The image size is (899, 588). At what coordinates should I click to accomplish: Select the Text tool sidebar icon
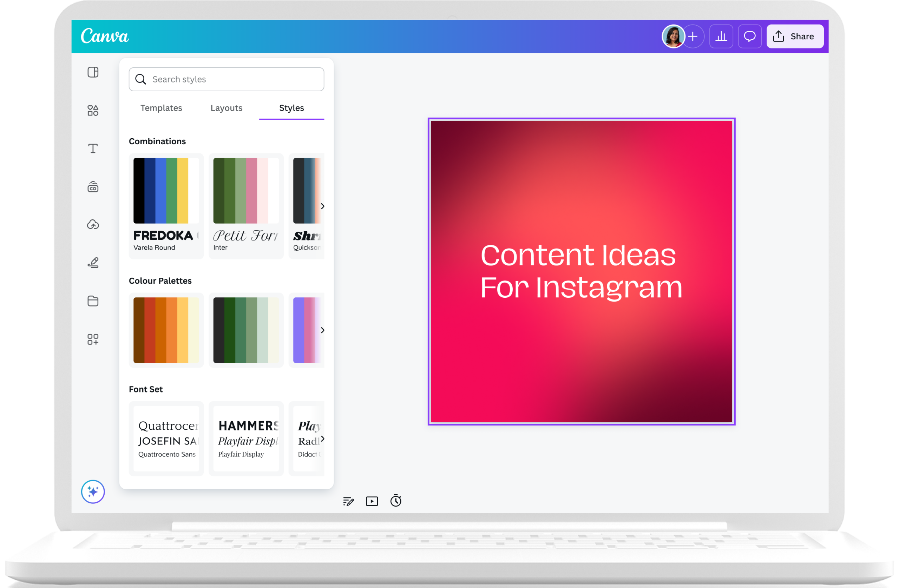93,148
